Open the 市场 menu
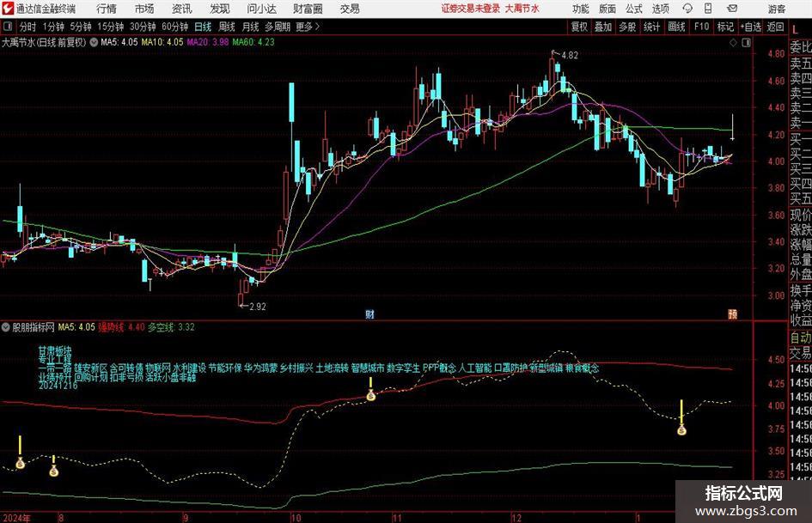Screen dimensions: 812x523 pos(144,9)
